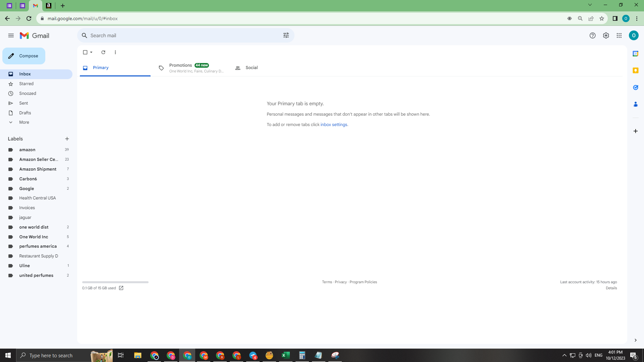The height and width of the screenshot is (362, 644).
Task: Open Google Calendar side panel
Action: coord(636,54)
